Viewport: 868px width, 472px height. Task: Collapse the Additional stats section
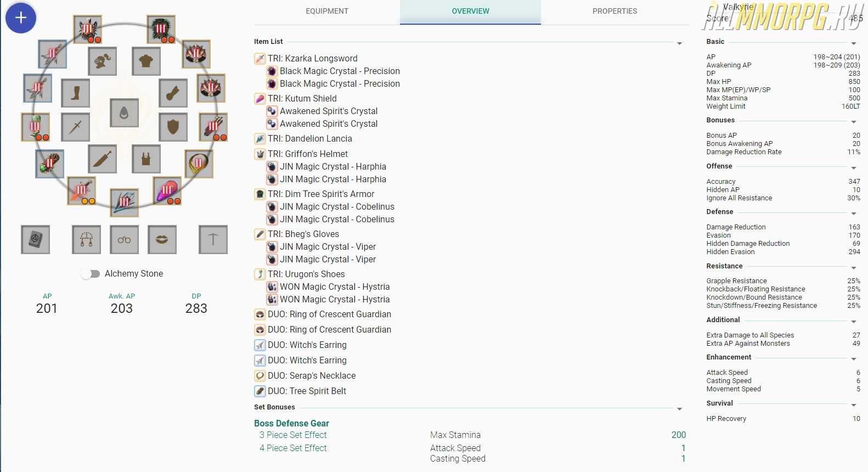(854, 322)
